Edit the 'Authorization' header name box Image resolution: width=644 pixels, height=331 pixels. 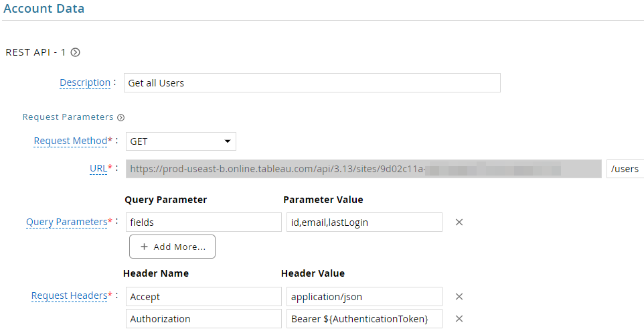click(x=204, y=319)
